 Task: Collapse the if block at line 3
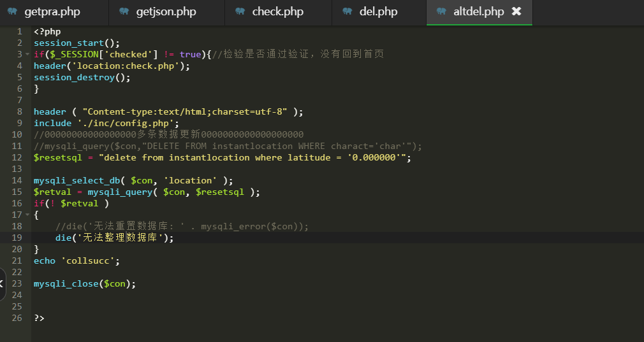click(27, 55)
